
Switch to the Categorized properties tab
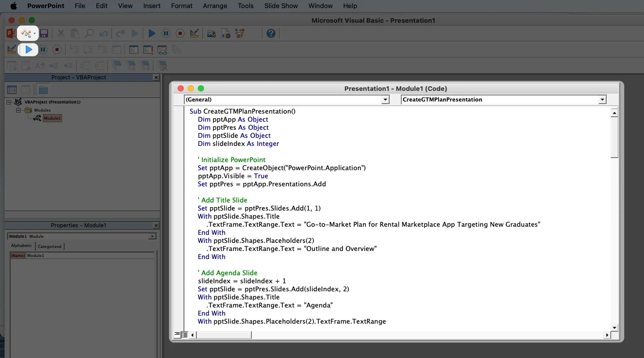49,246
